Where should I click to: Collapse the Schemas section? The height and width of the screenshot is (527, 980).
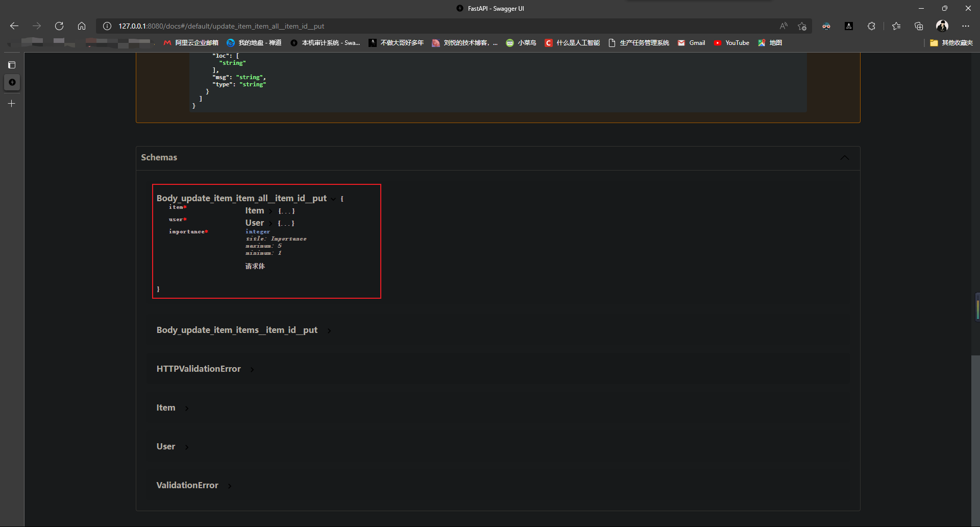point(844,158)
